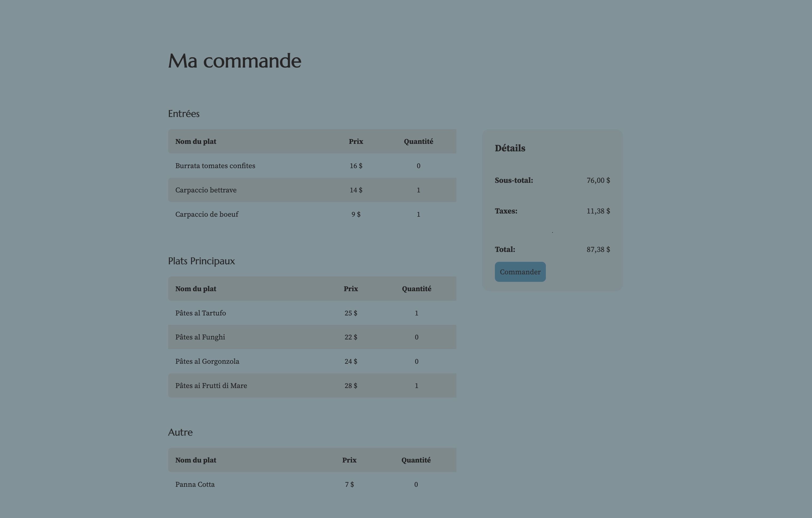Image resolution: width=812 pixels, height=518 pixels.
Task: Click the 25 $ price of Pâtes al Tartufo
Action: click(351, 313)
